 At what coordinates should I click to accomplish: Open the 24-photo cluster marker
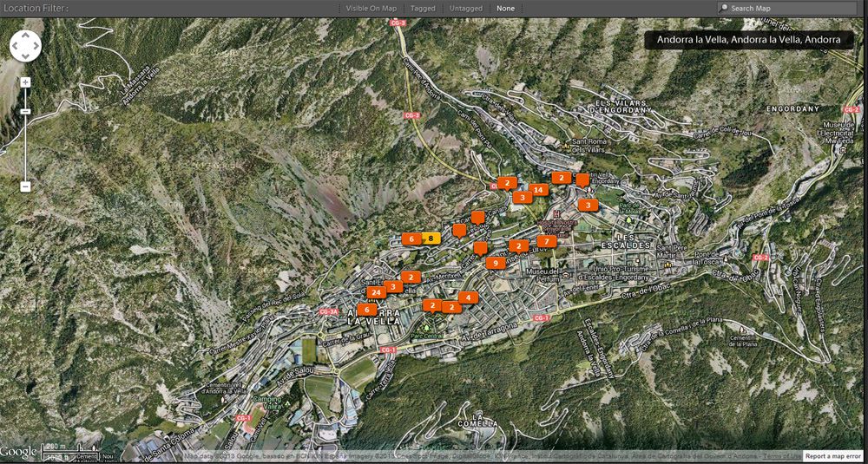point(377,292)
